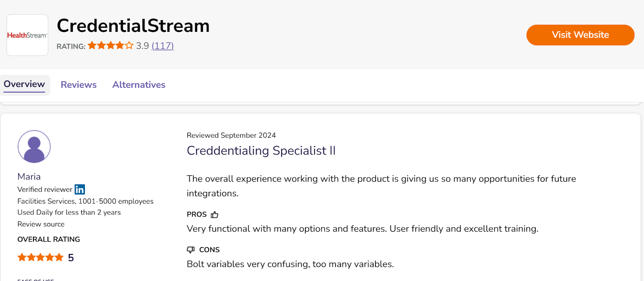
Task: Open the Visit Website button
Action: (580, 35)
